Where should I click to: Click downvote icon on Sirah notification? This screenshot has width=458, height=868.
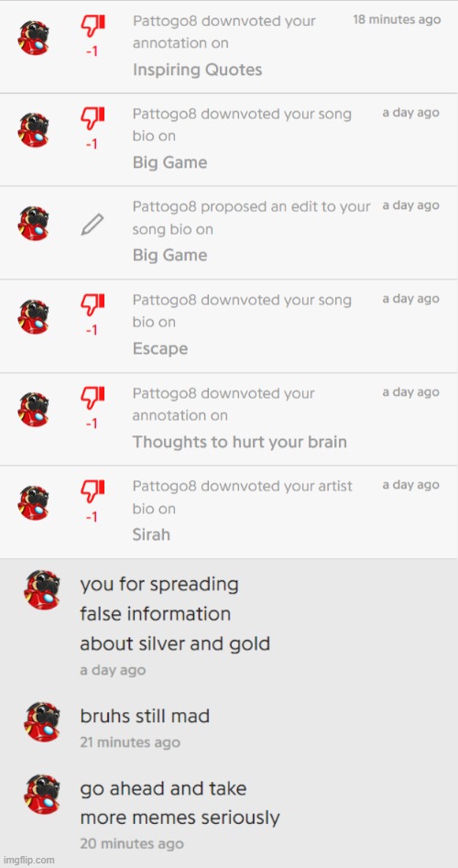pyautogui.click(x=93, y=489)
